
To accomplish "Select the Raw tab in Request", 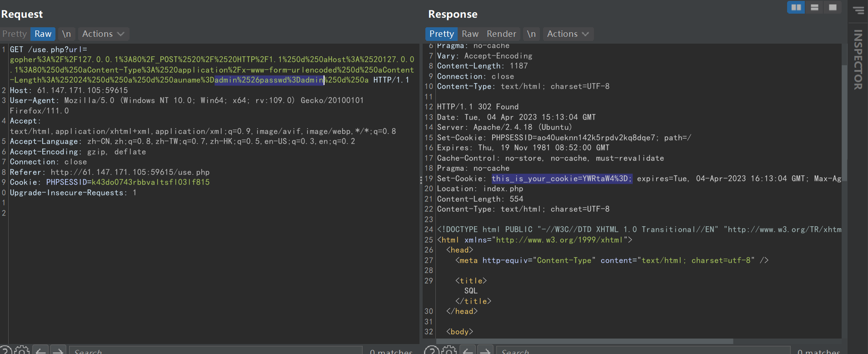I will pyautogui.click(x=43, y=34).
